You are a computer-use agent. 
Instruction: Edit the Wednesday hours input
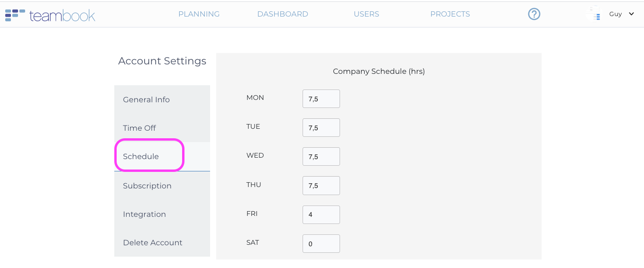[x=321, y=156]
